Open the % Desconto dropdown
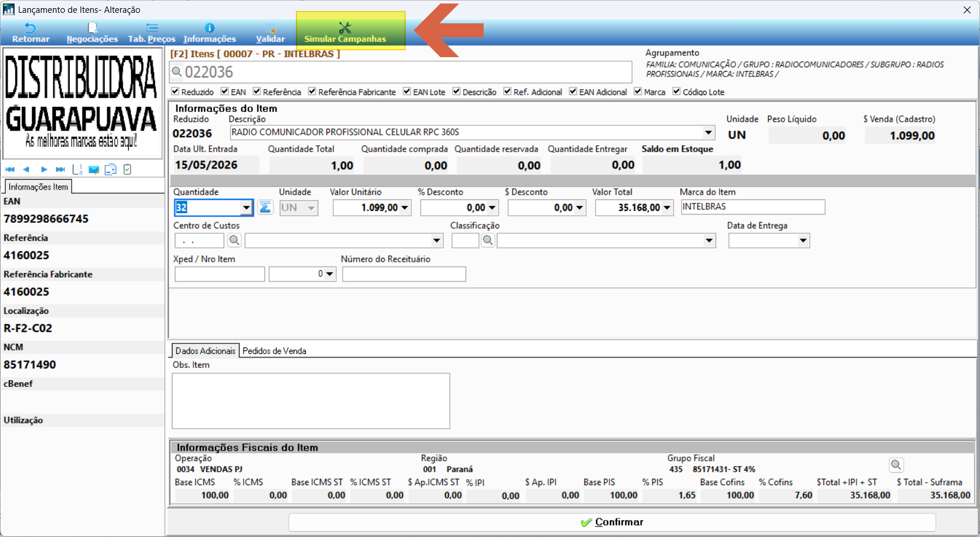Viewport: 980px width, 537px height. [x=492, y=208]
